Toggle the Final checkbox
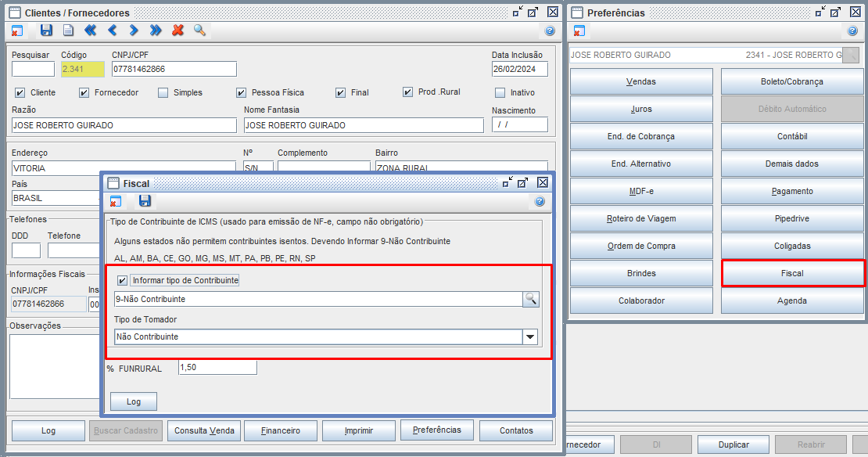This screenshot has width=868, height=457. [340, 92]
